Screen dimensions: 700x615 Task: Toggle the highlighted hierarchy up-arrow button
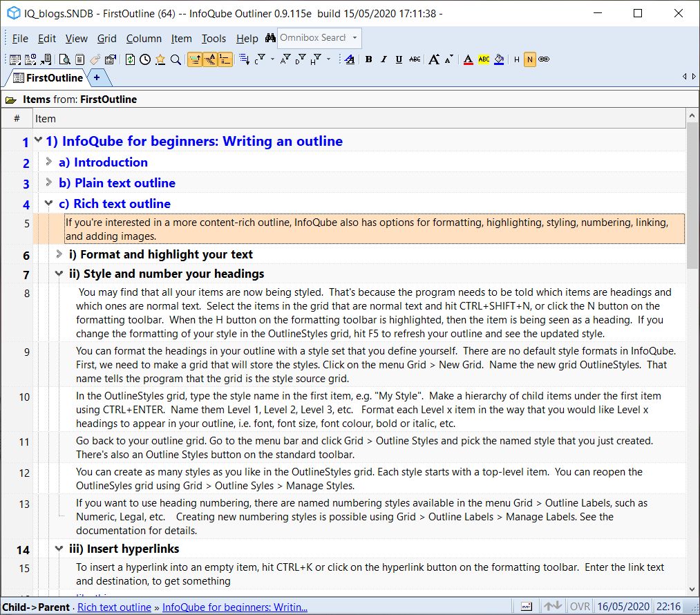pos(195,59)
